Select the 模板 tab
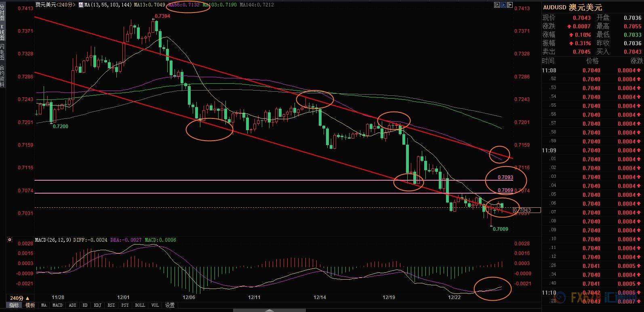Viewport: 644px width, 312px height. click(x=30, y=305)
